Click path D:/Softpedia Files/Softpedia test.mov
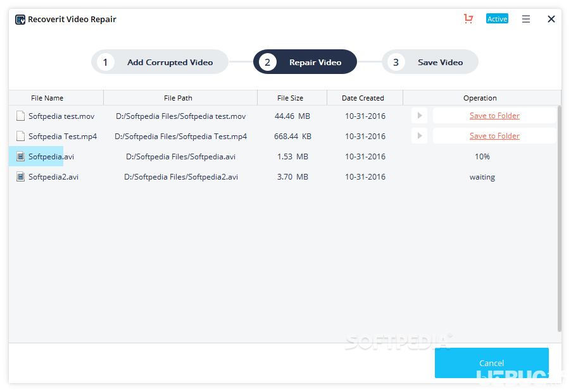Viewport: 571px width, 392px height. 180,116
